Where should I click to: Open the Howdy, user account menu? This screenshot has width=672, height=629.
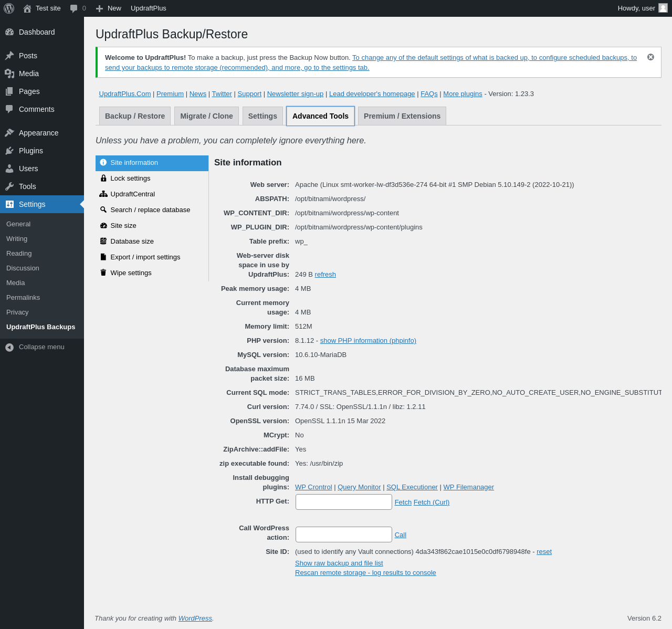tap(642, 8)
